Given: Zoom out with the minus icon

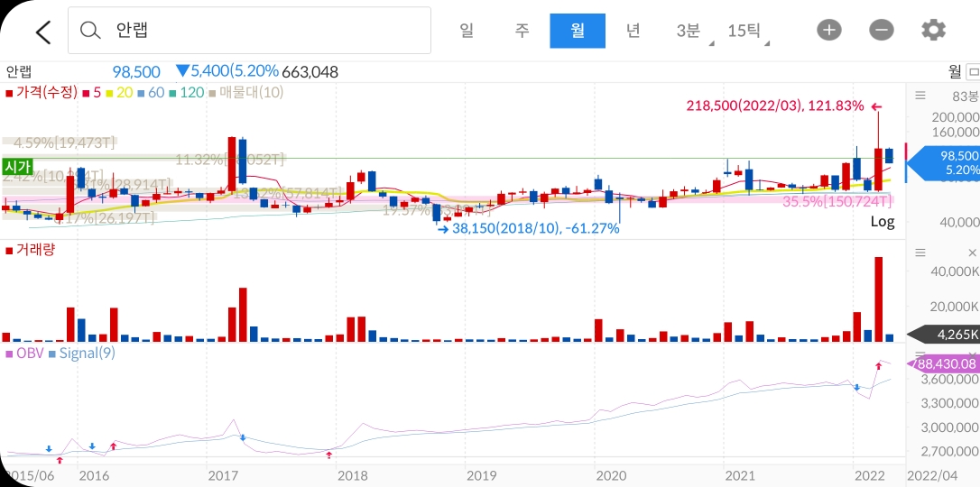Looking at the screenshot, I should pos(882,30).
